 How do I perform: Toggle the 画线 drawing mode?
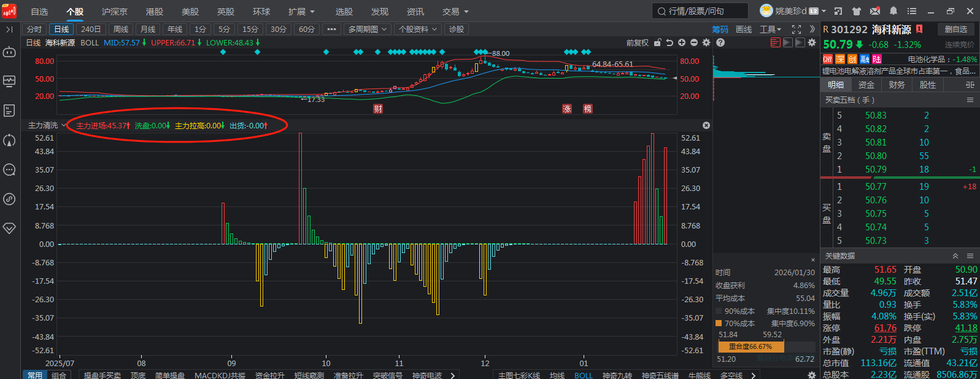click(x=744, y=29)
